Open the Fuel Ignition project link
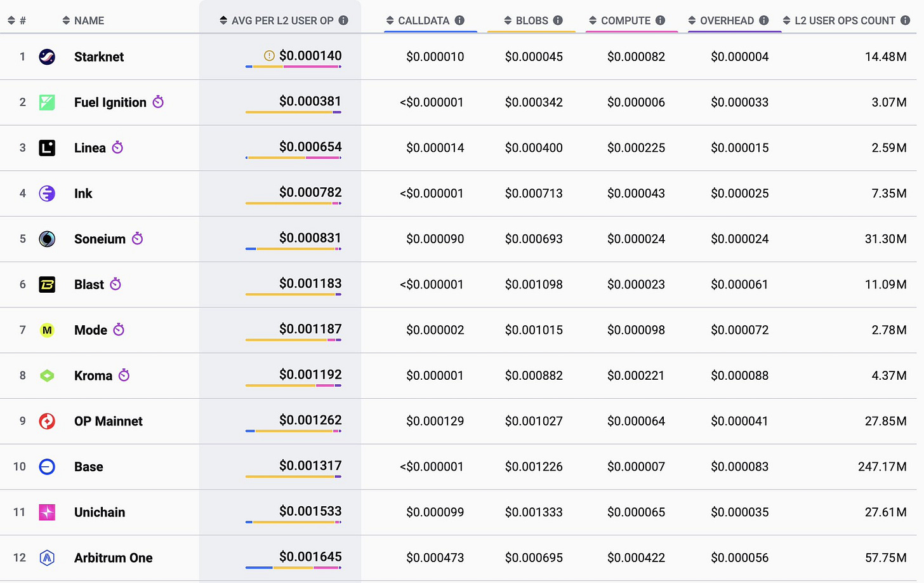Image resolution: width=924 pixels, height=583 pixels. pyautogui.click(x=110, y=102)
